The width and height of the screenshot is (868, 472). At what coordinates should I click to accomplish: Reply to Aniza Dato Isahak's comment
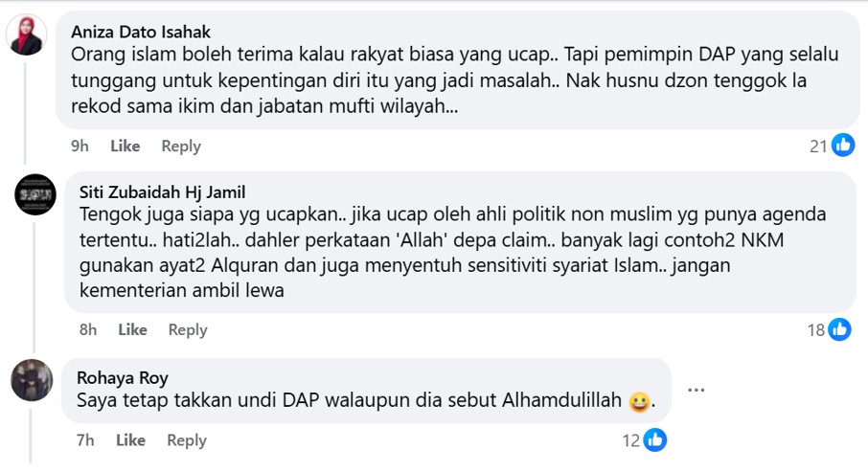181,146
